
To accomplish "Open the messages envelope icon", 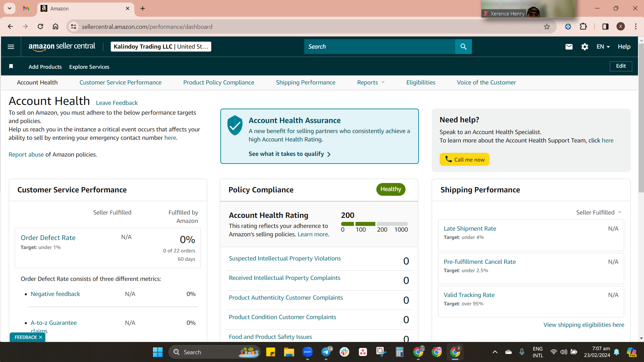I will (x=569, y=47).
